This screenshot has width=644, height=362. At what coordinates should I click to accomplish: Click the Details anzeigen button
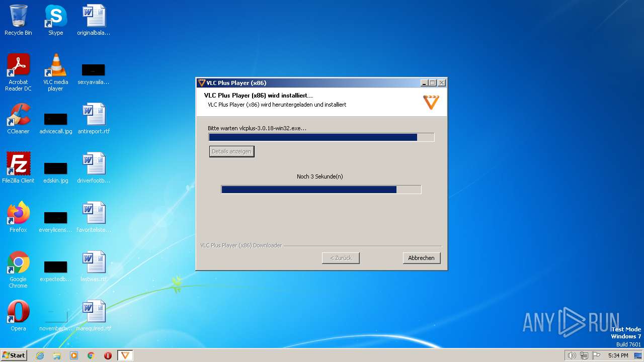coord(231,151)
